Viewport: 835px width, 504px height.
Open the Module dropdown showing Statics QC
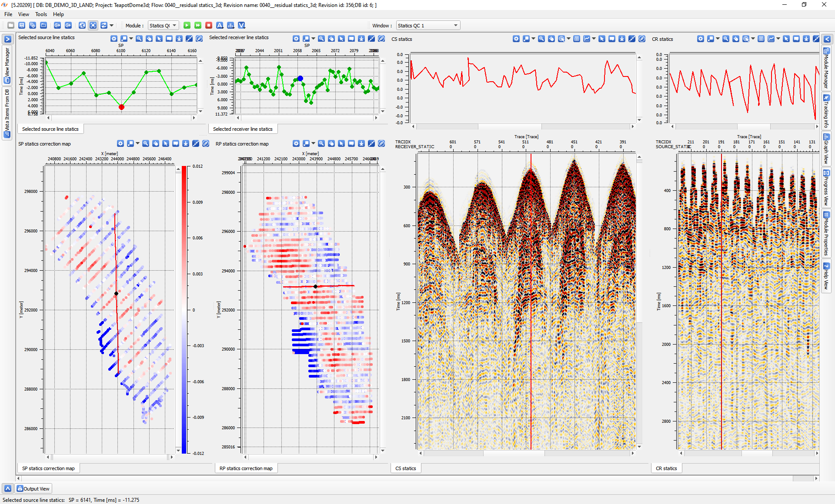[x=163, y=26]
